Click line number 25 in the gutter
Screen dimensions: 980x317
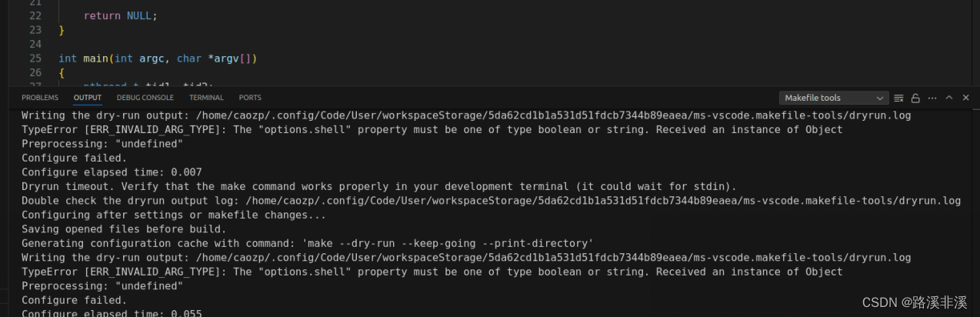click(35, 58)
